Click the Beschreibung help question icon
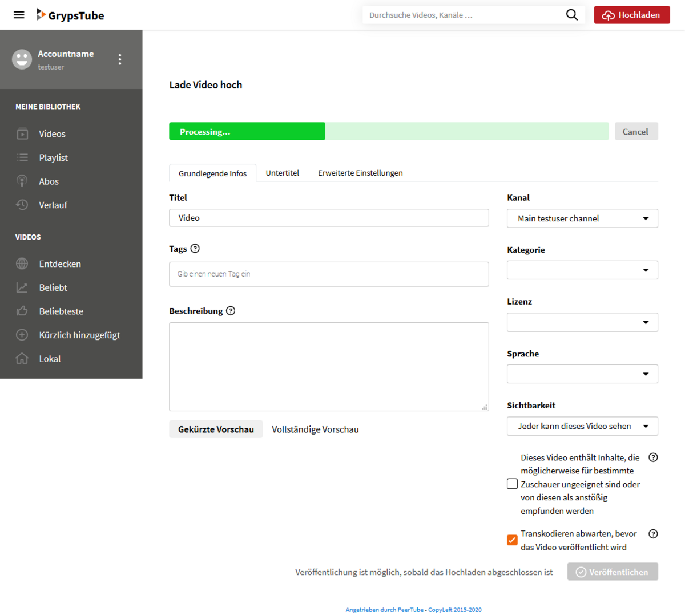The width and height of the screenshot is (685, 616). click(231, 311)
